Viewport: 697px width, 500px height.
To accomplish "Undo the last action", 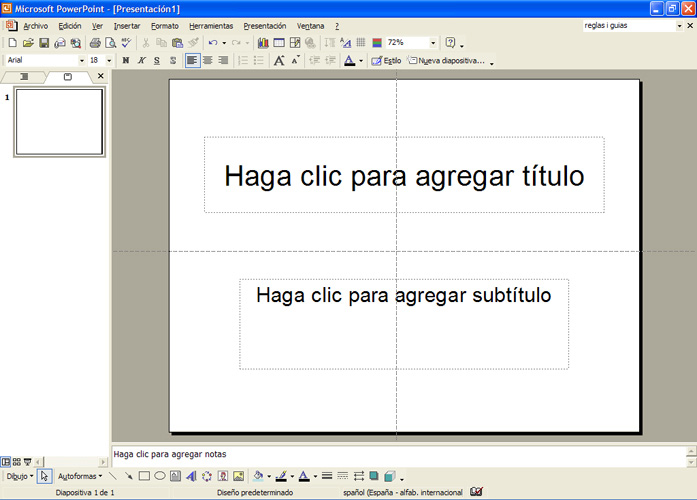I will 213,43.
